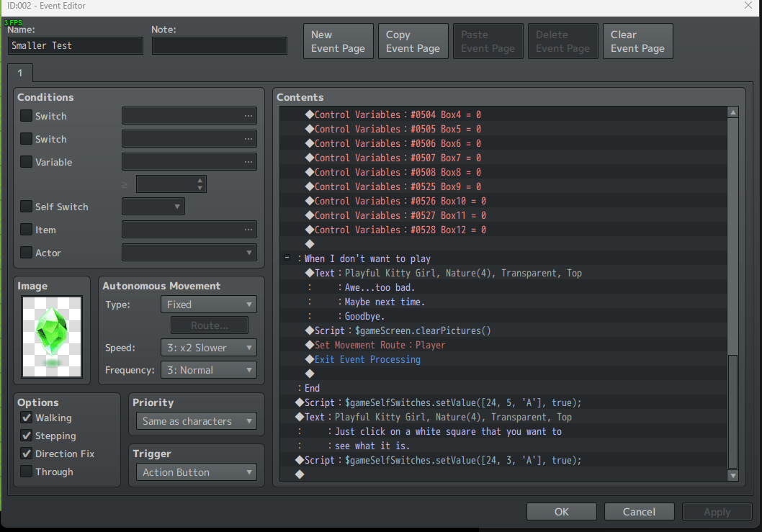Select 'Control Variables #0507 Box7 = 0' line
Image resolution: width=762 pixels, height=532 pixels.
pyautogui.click(x=503, y=158)
